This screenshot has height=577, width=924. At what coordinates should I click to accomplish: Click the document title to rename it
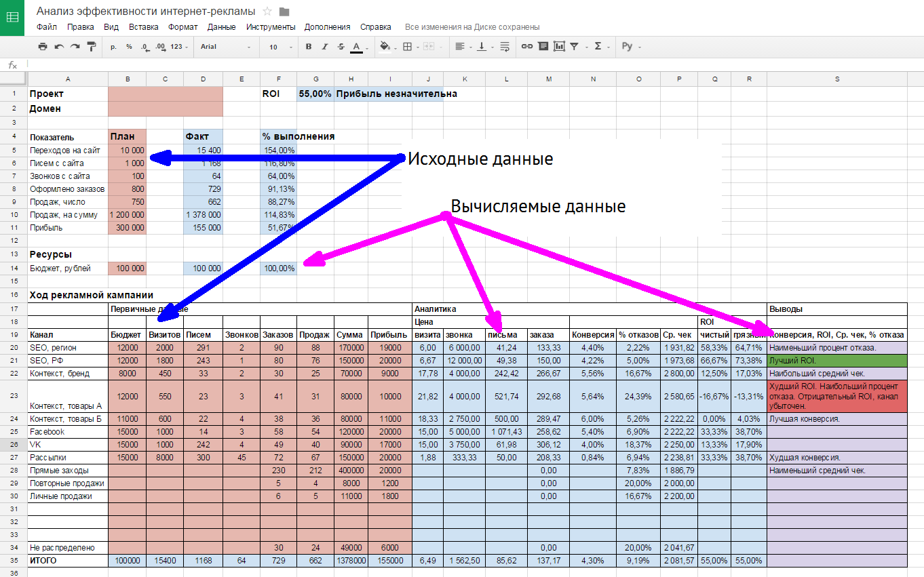(146, 12)
